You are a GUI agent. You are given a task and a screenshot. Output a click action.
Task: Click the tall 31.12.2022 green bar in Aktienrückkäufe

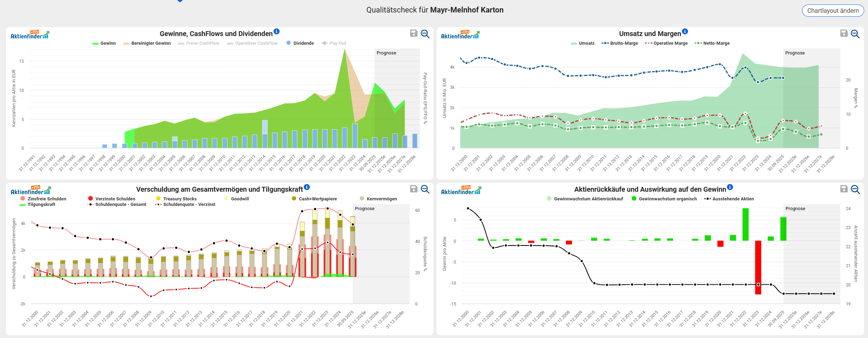pos(746,224)
